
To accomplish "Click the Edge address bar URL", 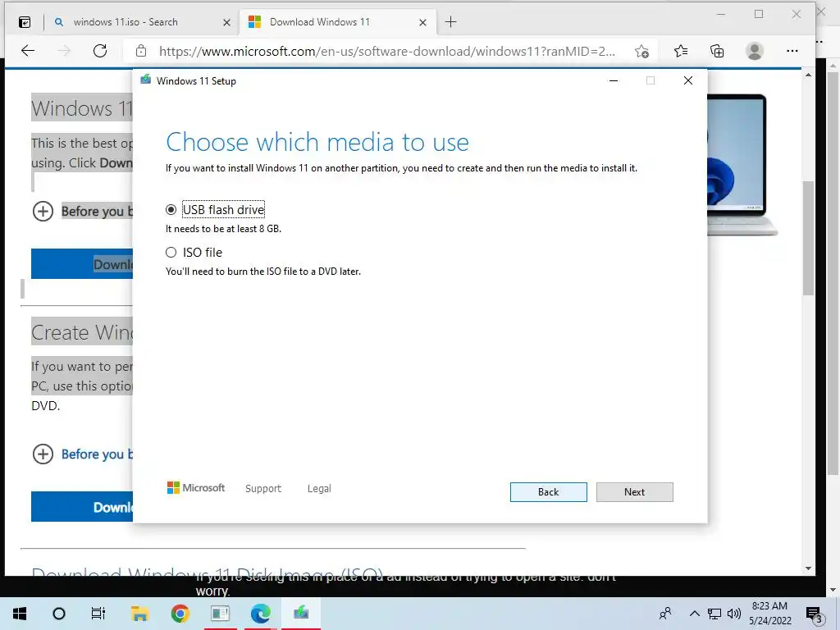I will [387, 52].
